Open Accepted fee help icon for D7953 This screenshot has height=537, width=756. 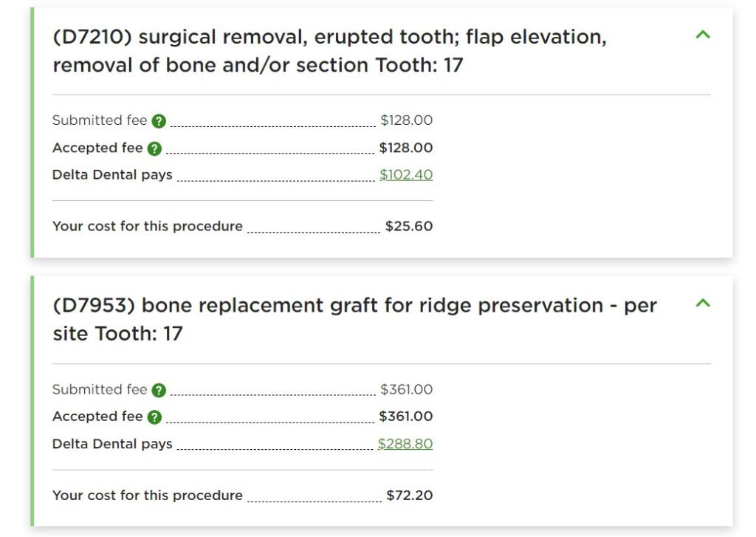pos(154,417)
